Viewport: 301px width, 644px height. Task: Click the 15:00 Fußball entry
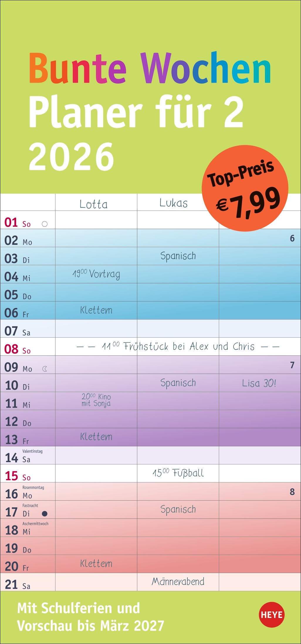pyautogui.click(x=178, y=473)
